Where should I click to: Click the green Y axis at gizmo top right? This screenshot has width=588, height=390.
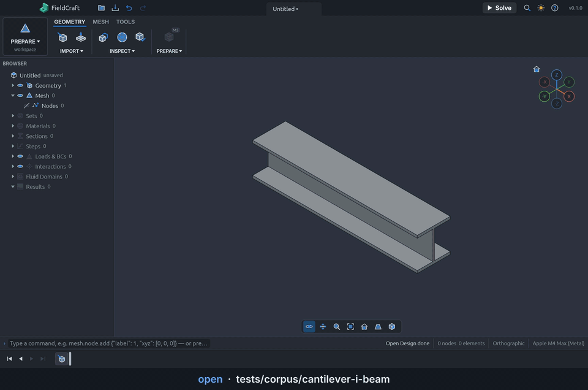pos(569,82)
